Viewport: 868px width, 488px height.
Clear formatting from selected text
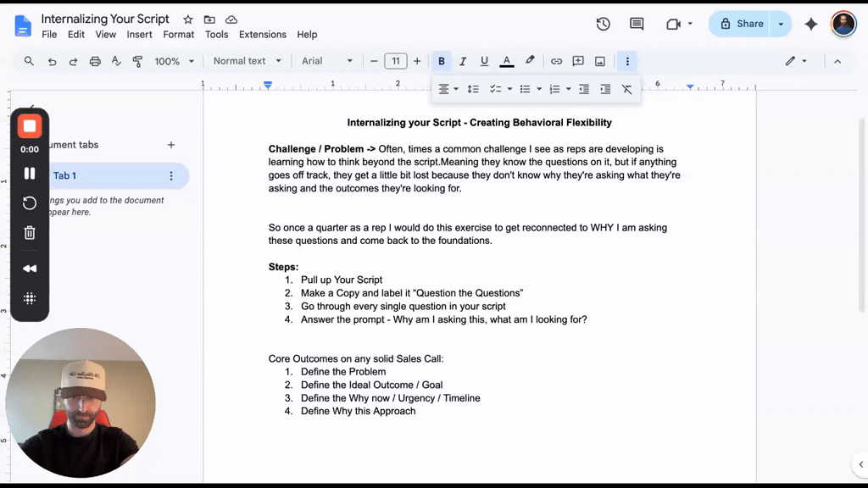[626, 89]
